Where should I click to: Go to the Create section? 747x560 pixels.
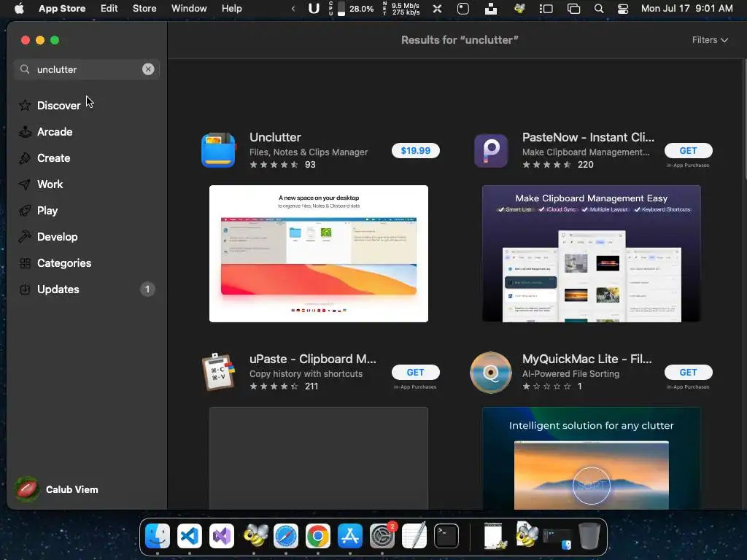click(53, 158)
